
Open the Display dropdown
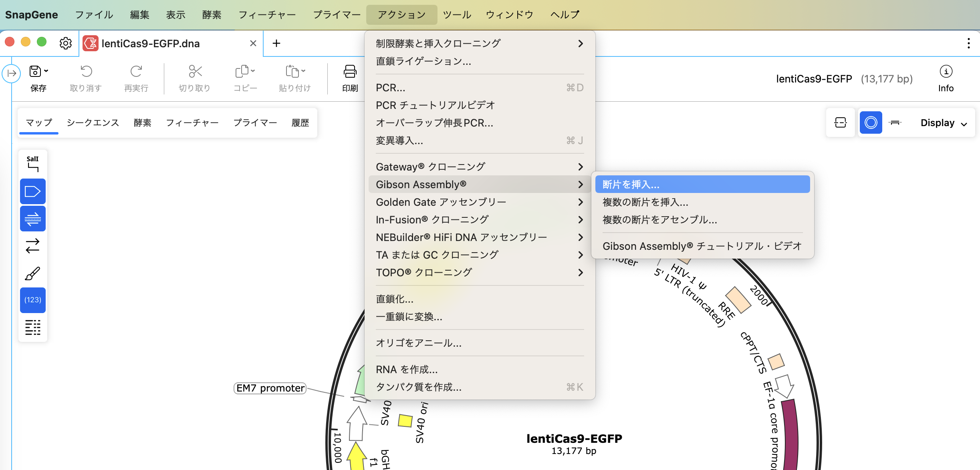(942, 123)
